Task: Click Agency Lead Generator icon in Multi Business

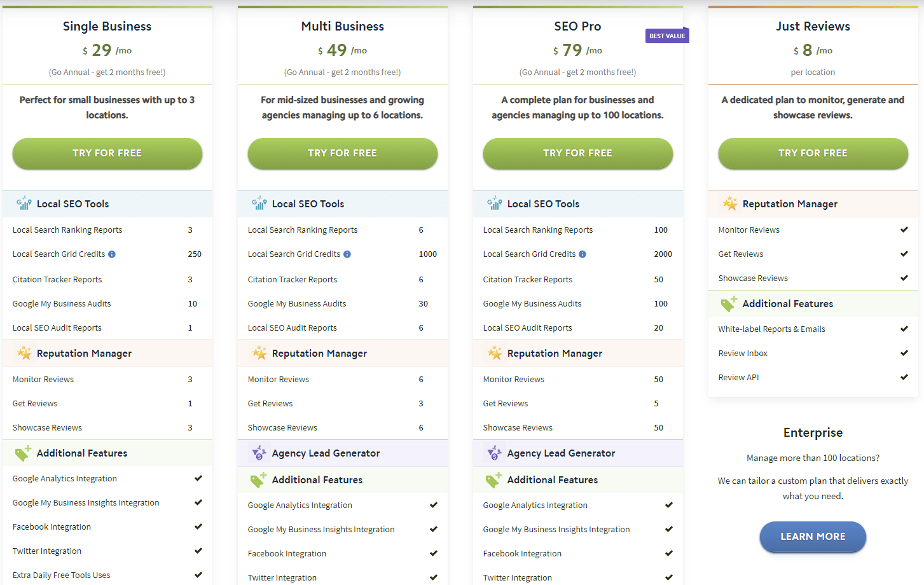Action: point(259,453)
